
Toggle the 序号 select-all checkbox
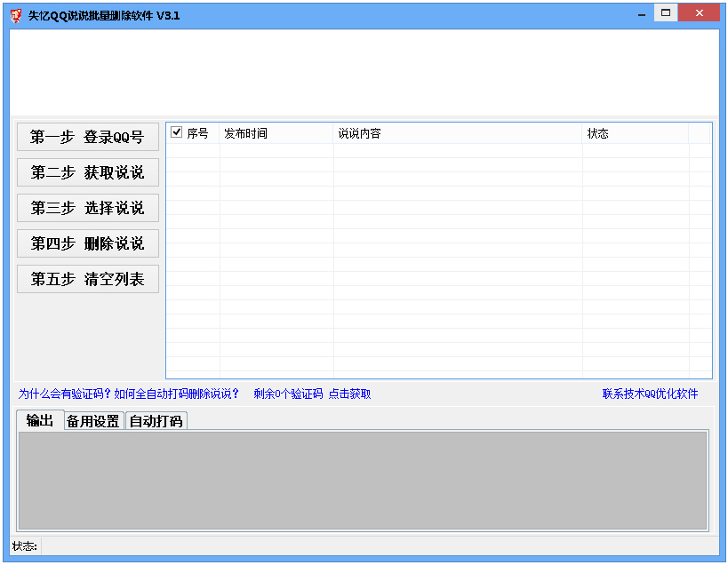click(176, 132)
